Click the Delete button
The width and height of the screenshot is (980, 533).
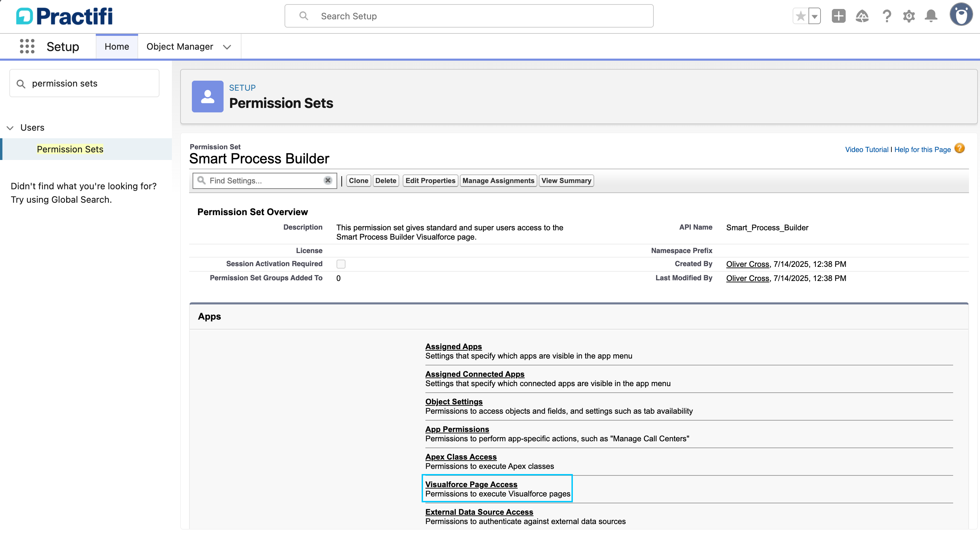pos(386,180)
